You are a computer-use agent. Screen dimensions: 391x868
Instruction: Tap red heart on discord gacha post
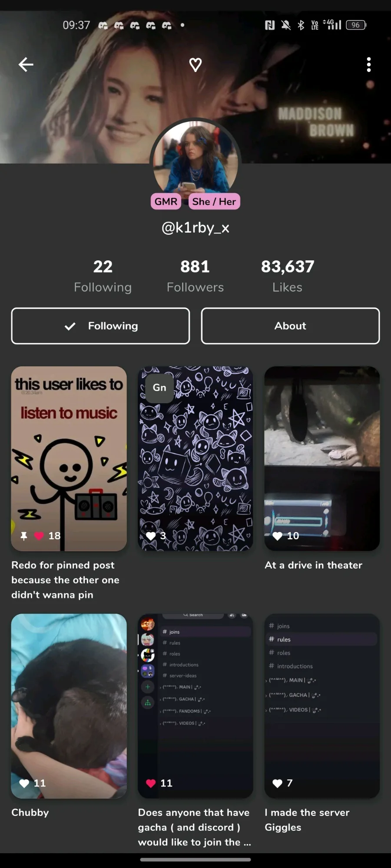coord(151,783)
